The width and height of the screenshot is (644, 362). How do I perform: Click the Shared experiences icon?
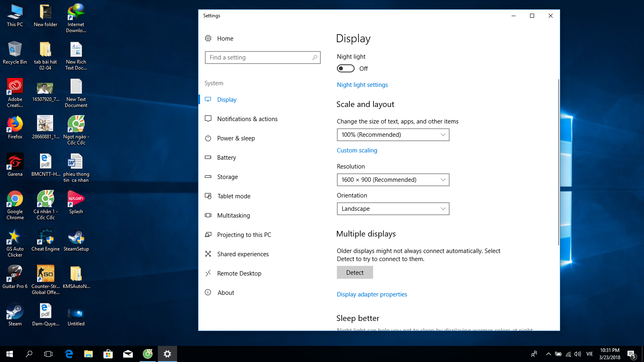coord(208,254)
